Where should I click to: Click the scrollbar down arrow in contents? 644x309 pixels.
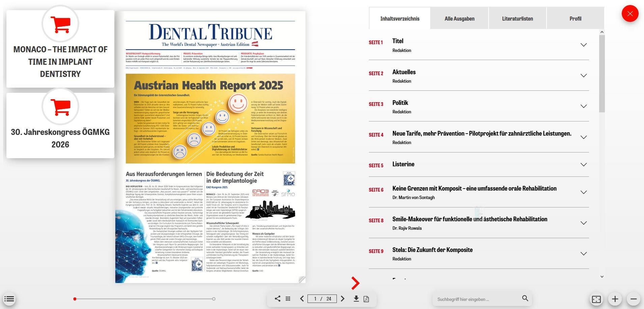point(602,277)
